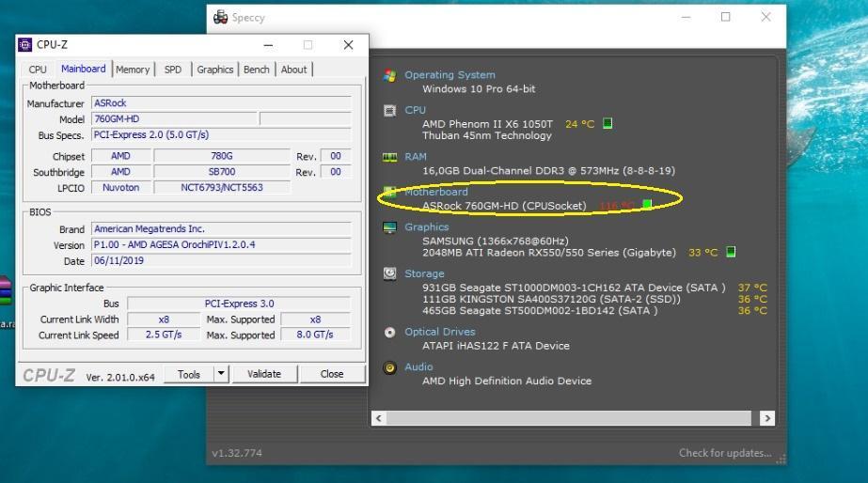Click the Audio speaker icon in Speccy
This screenshot has width=868, height=483.
pyautogui.click(x=389, y=367)
